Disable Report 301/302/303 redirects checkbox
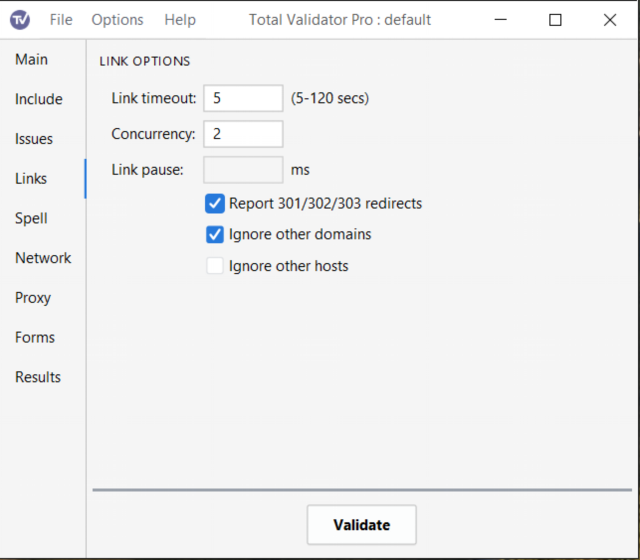640x560 pixels. click(x=215, y=204)
